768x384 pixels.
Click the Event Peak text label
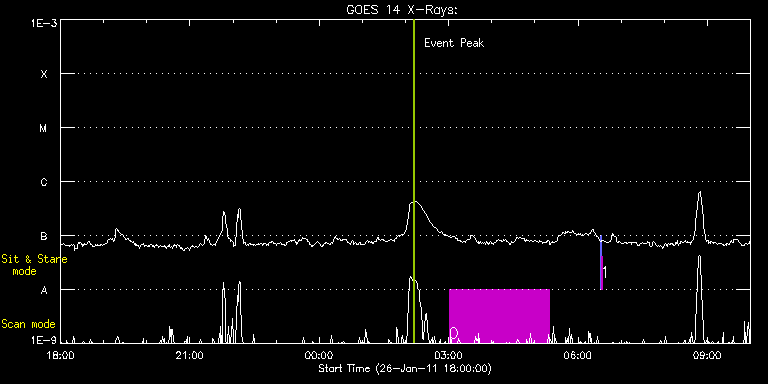click(454, 43)
